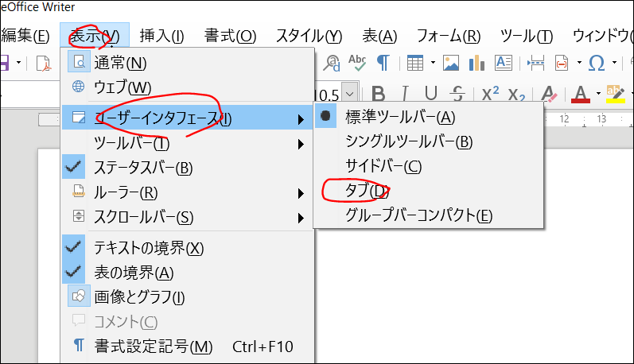Click the Export as PDF icon
Image resolution: width=634 pixels, height=364 pixels.
[x=44, y=63]
